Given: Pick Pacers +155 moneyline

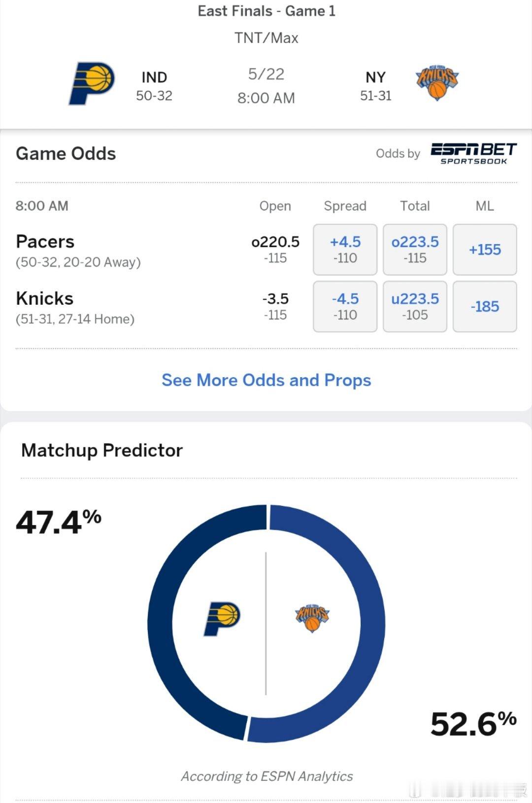Looking at the screenshot, I should (485, 249).
